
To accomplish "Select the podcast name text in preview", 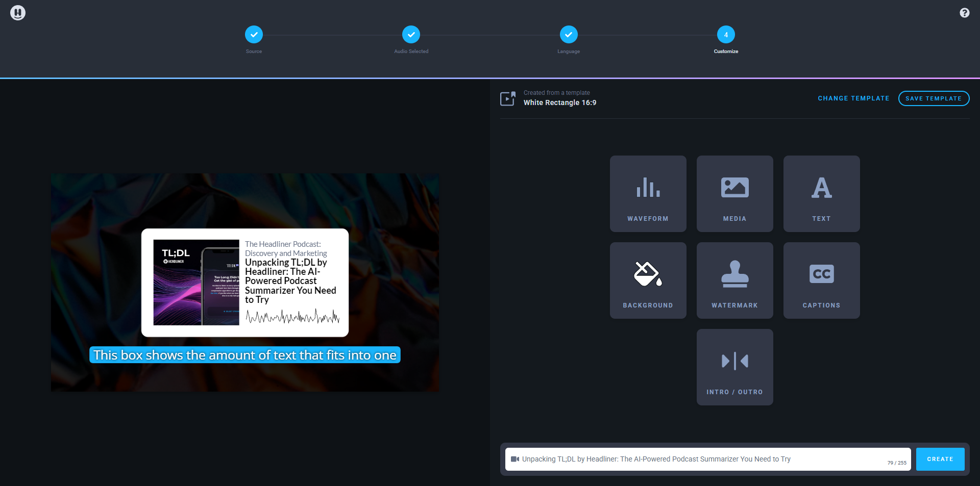I will (x=286, y=249).
